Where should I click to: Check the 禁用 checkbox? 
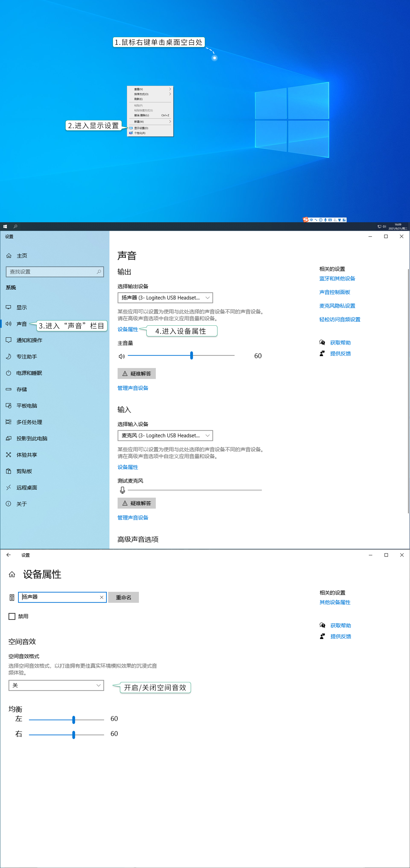(x=12, y=616)
